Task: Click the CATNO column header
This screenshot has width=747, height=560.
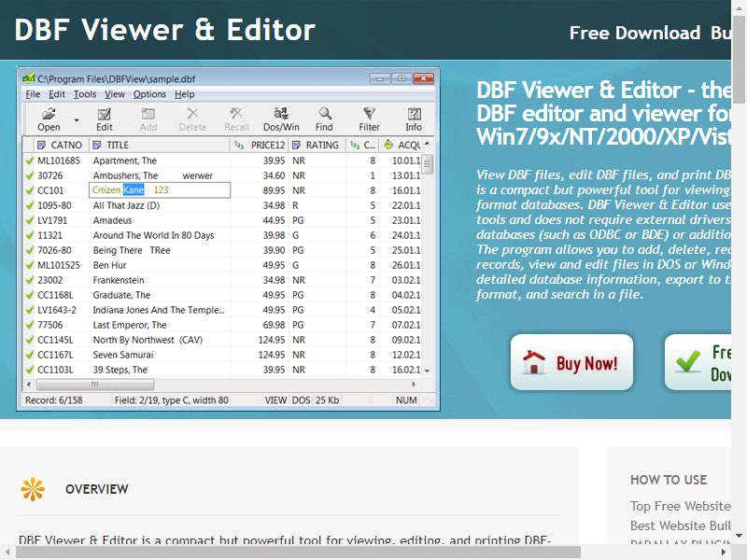Action: (62, 145)
